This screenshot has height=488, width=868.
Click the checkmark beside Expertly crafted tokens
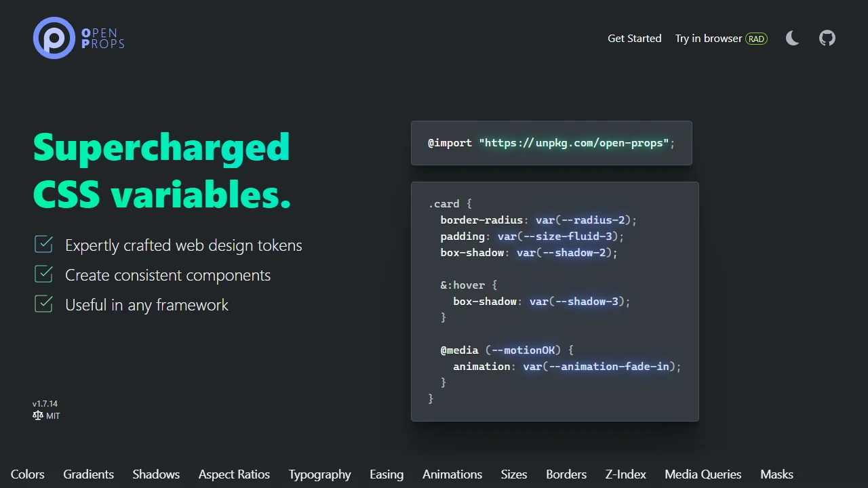43,245
